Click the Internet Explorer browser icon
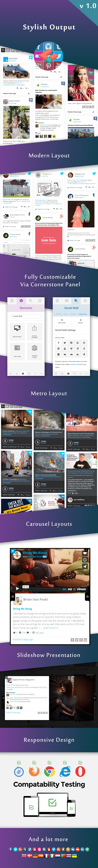 coord(65,772)
